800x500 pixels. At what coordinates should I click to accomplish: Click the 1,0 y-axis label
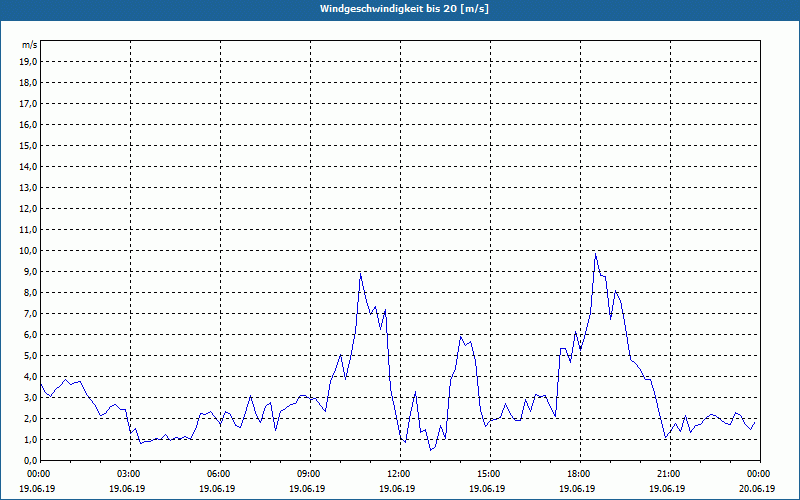tap(30, 439)
